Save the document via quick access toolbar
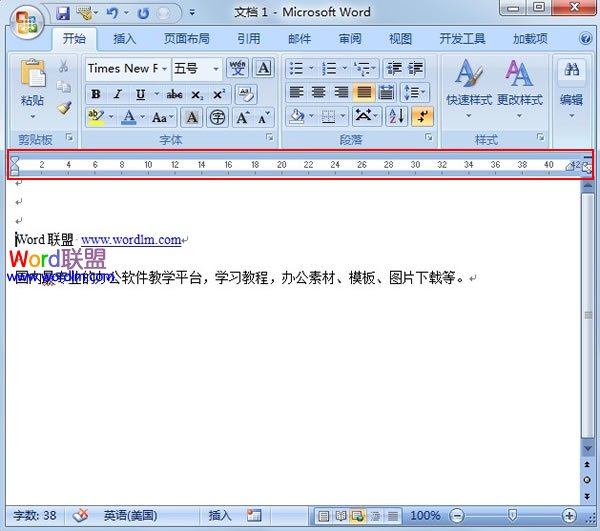Viewport: 600px width, 531px height. coord(63,13)
